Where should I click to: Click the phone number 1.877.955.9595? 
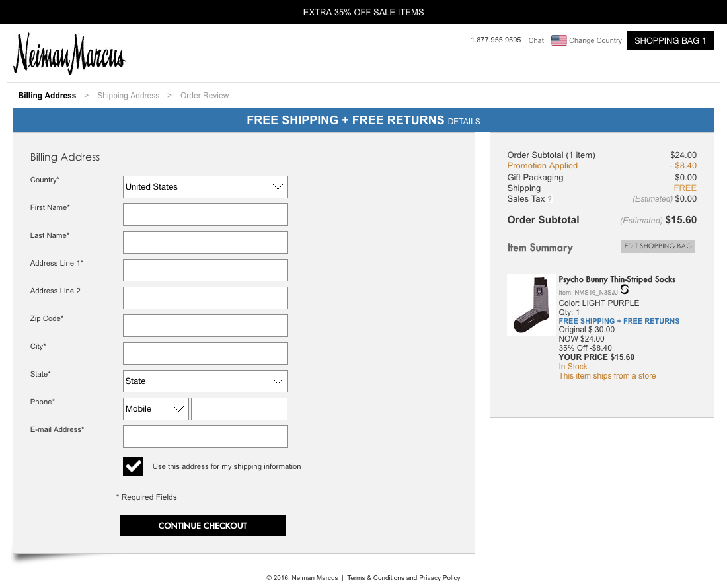tap(496, 40)
